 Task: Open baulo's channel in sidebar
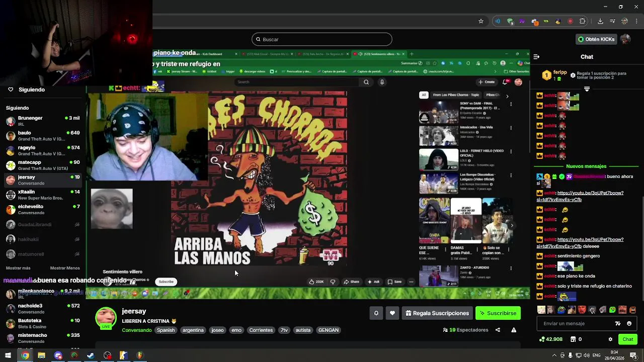click(x=43, y=136)
